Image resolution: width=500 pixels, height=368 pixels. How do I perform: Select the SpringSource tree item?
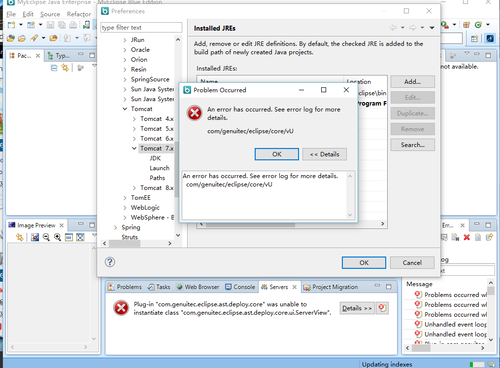click(x=150, y=79)
